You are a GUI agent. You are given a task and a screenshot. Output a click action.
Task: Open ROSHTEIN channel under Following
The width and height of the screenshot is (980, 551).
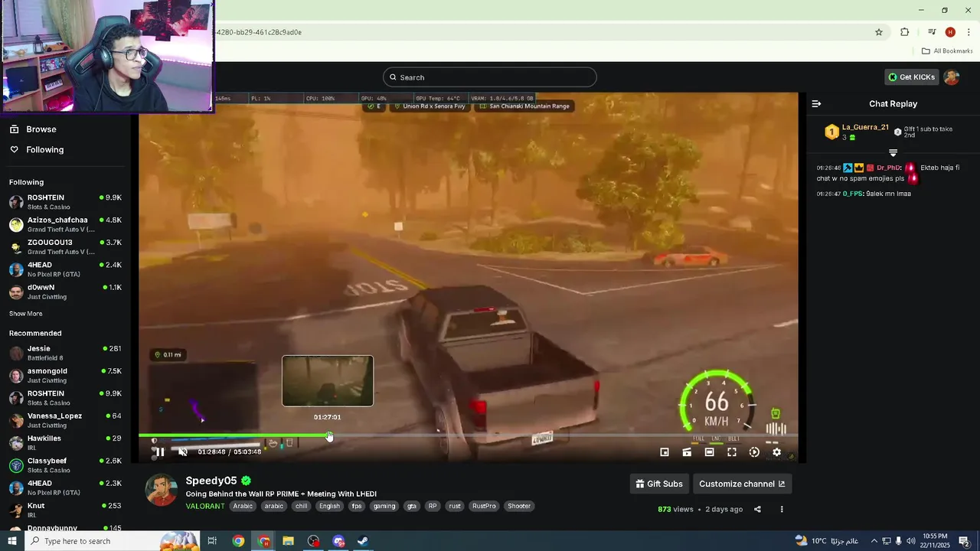click(x=65, y=202)
